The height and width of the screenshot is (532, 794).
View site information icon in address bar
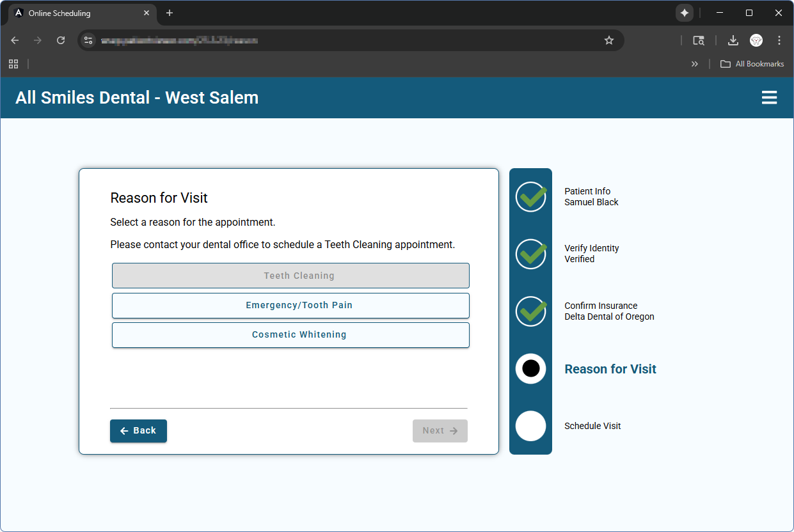88,40
